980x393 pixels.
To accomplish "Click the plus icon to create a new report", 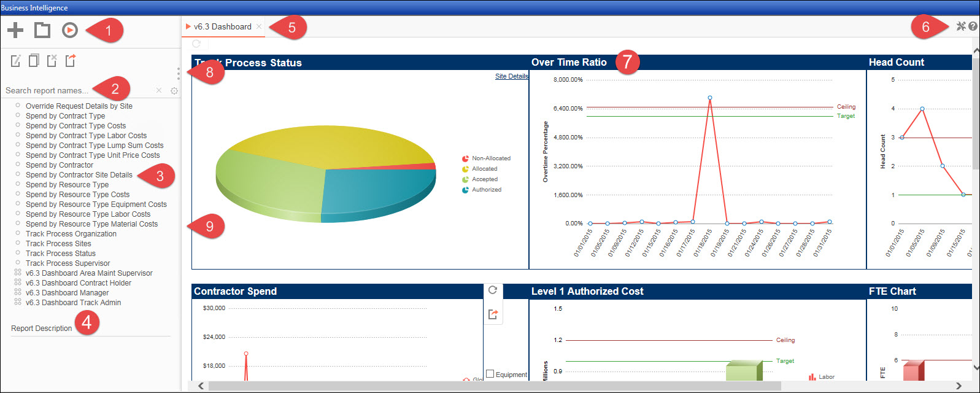I will tap(15, 29).
